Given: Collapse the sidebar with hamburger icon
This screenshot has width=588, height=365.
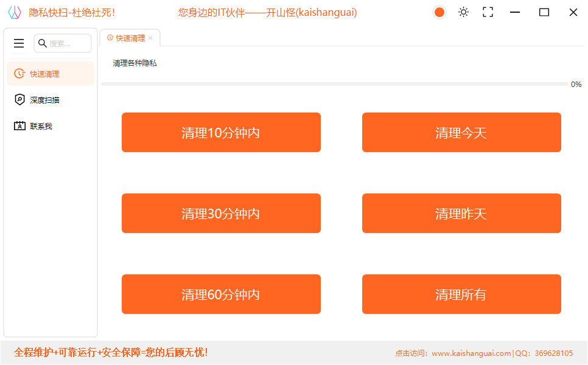Looking at the screenshot, I should pyautogui.click(x=19, y=43).
